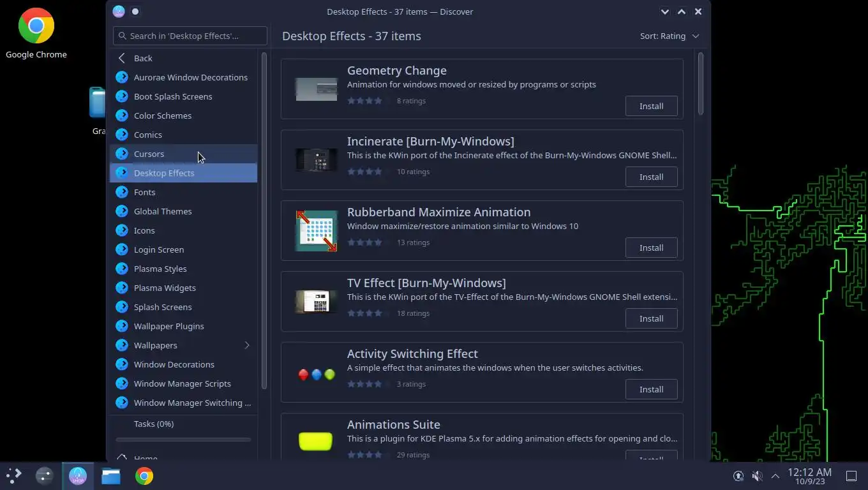Viewport: 868px width, 490px height.
Task: Click the show desktop icon in the taskbar
Action: pyautogui.click(x=851, y=476)
